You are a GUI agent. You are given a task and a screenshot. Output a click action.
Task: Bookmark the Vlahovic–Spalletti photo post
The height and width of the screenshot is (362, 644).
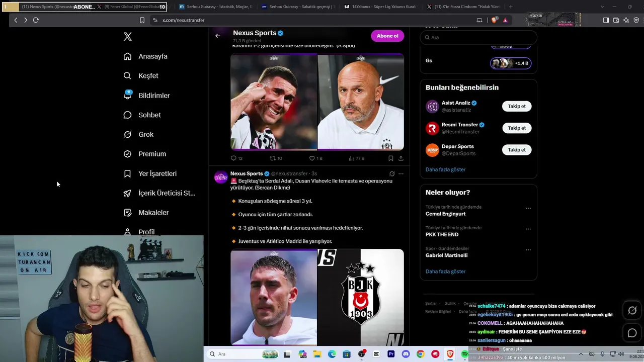pos(390,158)
